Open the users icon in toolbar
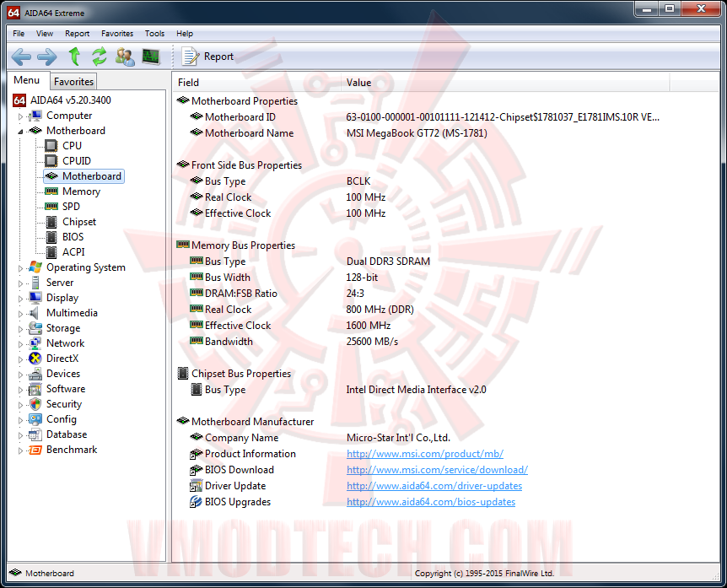This screenshot has width=727, height=588. [x=125, y=57]
